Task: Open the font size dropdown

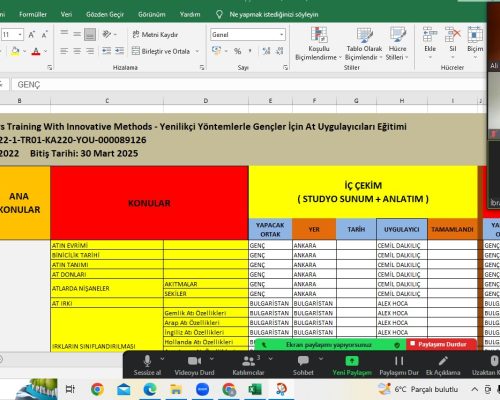Action: coord(20,35)
